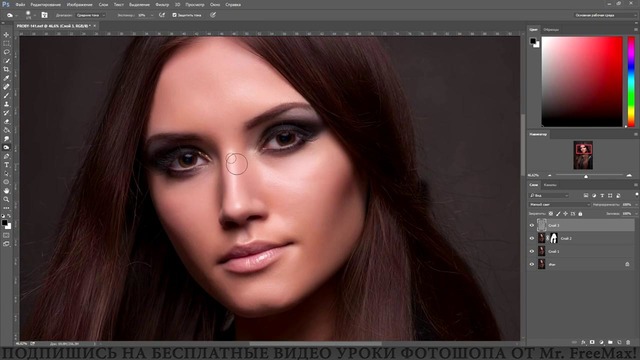Hide layer Слой 3 with eye icon
Viewport: 640px width, 360px height.
tap(531, 225)
